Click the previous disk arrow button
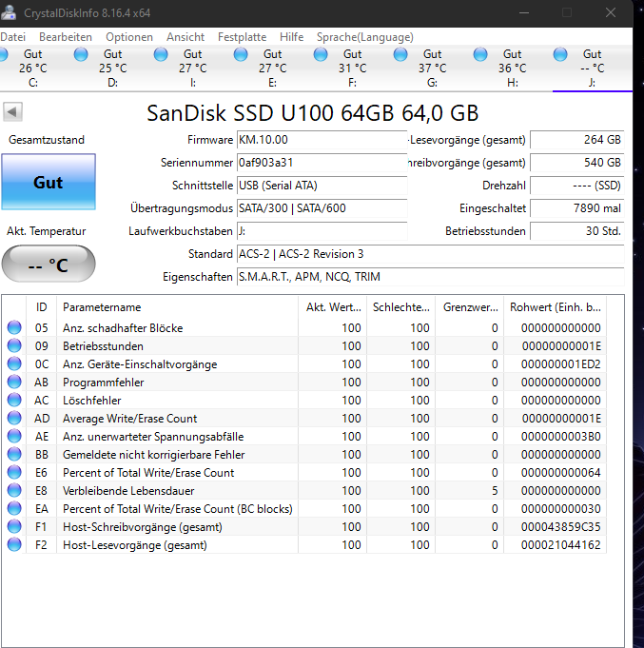Screen dimensions: 644x648 [12, 111]
